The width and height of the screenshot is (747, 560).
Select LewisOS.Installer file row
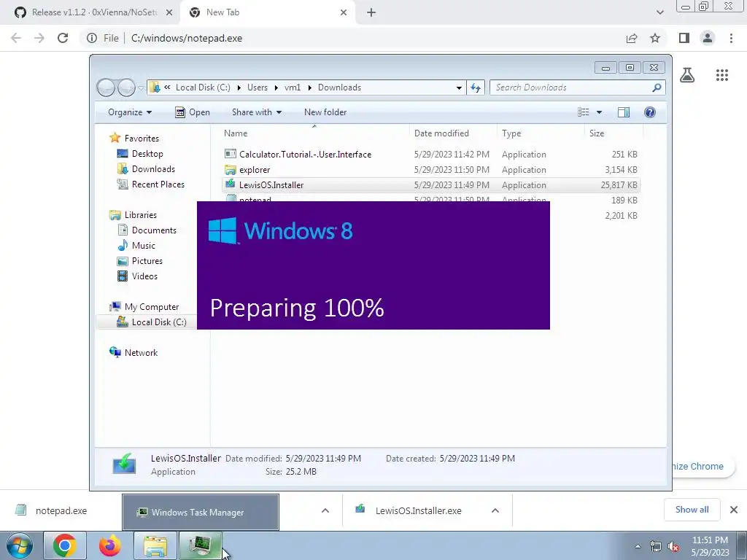point(430,184)
